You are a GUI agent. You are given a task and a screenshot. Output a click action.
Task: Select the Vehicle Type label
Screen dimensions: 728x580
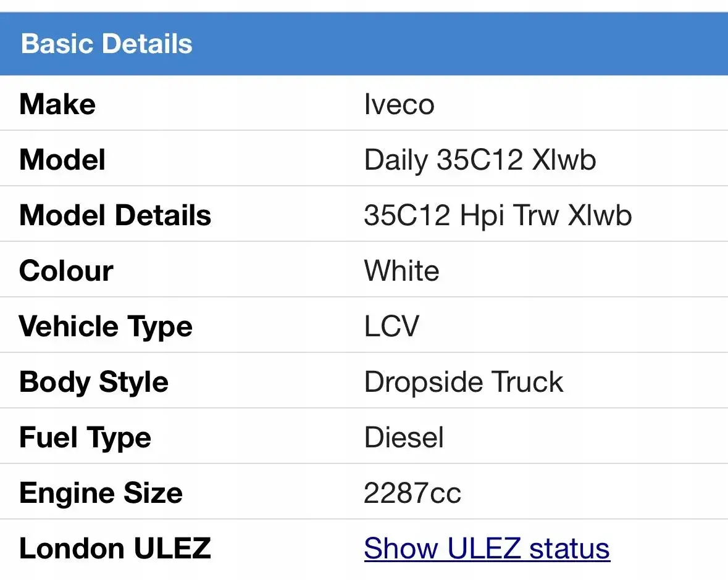pyautogui.click(x=106, y=326)
